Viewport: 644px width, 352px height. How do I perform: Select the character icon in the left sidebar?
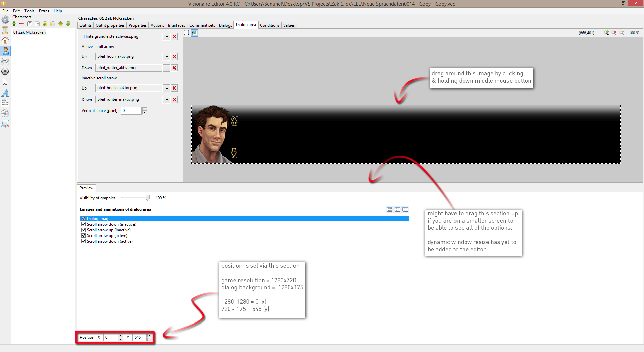[x=5, y=51]
